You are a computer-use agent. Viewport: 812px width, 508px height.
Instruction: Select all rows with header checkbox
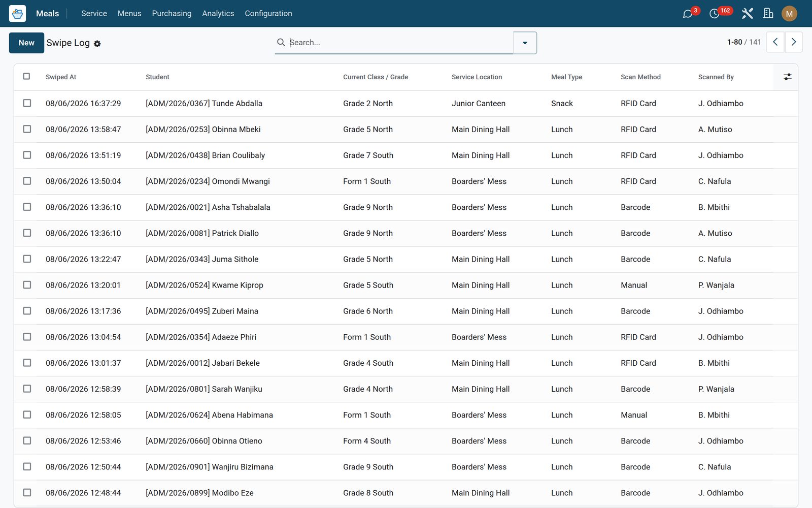(x=27, y=76)
